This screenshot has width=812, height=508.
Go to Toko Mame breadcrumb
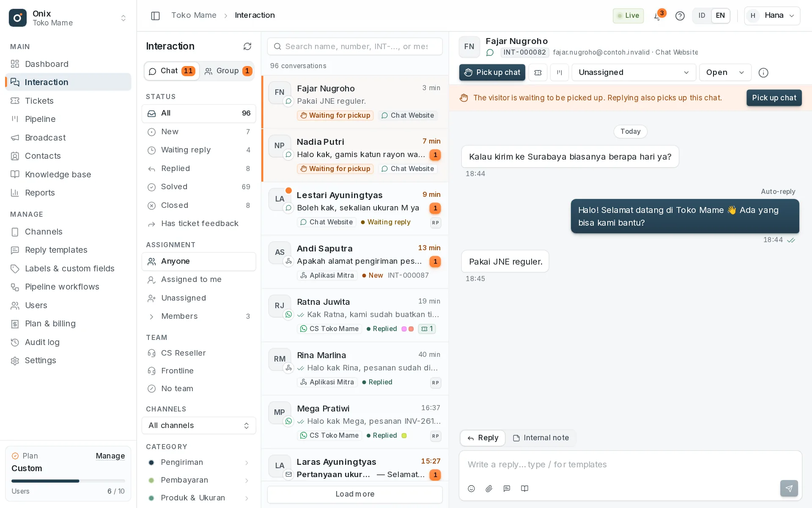[194, 15]
